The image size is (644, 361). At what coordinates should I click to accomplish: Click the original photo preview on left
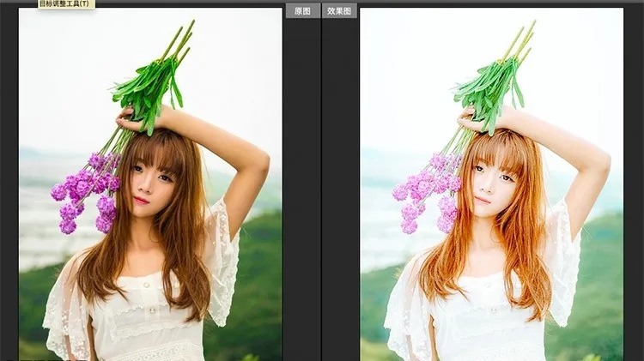150,184
